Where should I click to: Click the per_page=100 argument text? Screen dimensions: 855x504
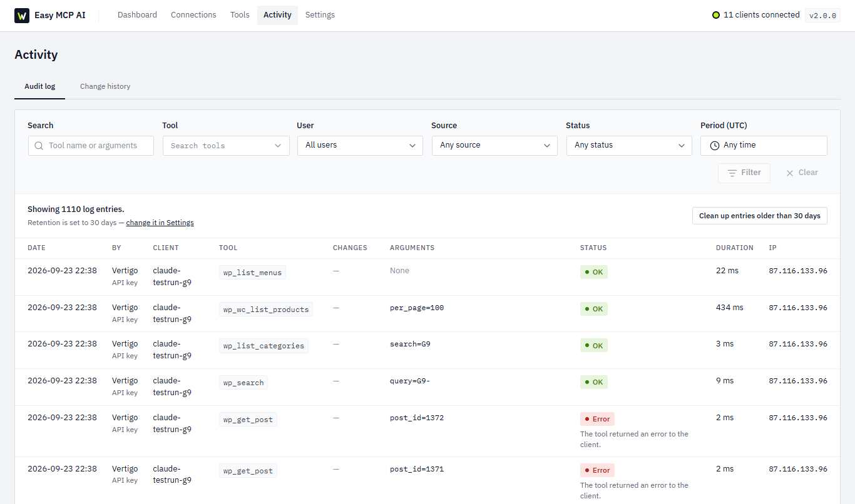click(417, 308)
